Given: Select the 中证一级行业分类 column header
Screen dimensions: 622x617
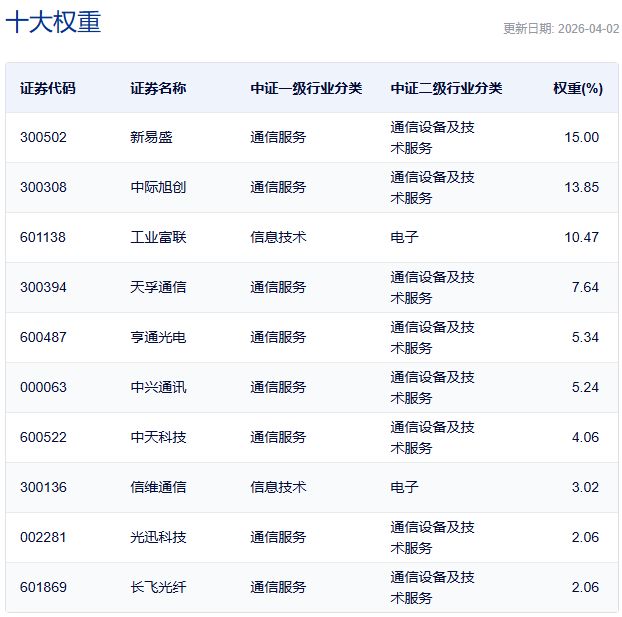Looking at the screenshot, I should [306, 88].
